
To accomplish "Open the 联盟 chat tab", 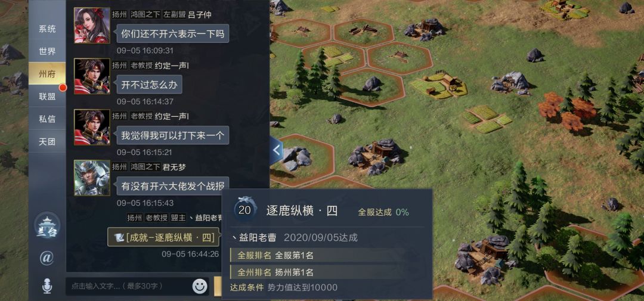I will (47, 97).
